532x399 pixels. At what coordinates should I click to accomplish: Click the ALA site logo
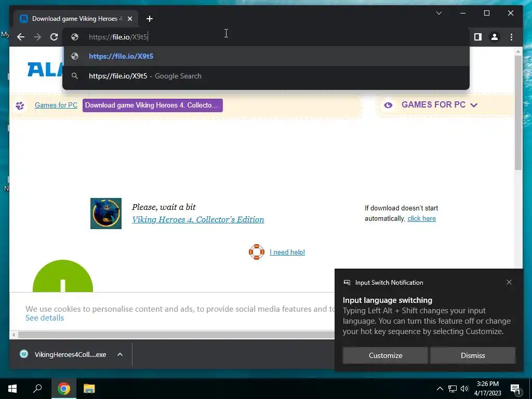click(x=45, y=70)
